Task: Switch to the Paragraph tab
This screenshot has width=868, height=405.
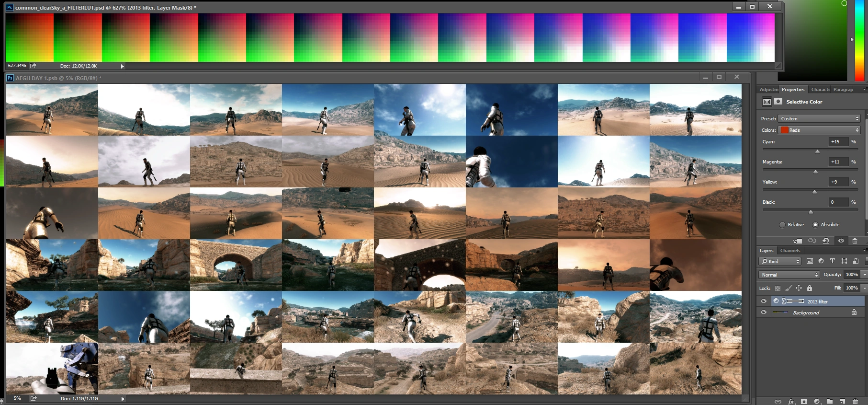Action: pos(843,90)
